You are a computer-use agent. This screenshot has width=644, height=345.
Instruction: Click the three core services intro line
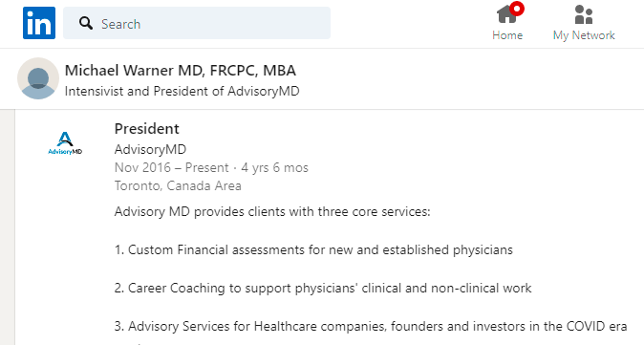(x=272, y=212)
